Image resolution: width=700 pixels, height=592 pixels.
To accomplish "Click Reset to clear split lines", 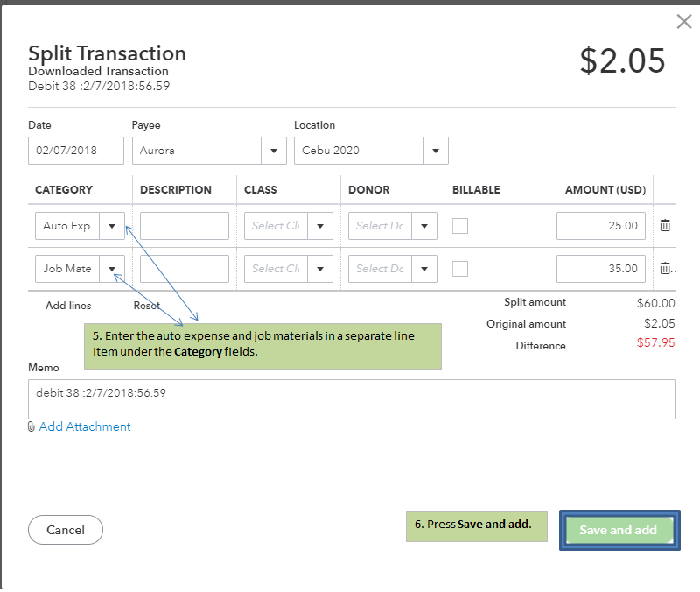I will 146,306.
